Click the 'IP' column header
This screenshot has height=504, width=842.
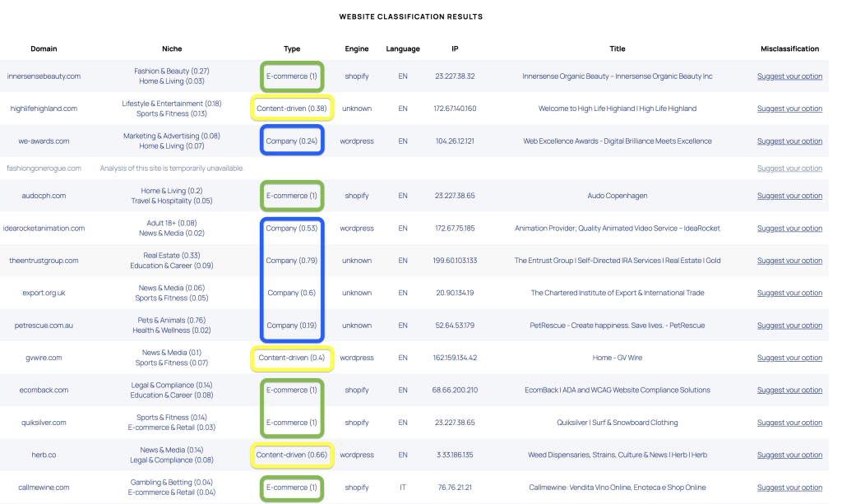tap(455, 49)
